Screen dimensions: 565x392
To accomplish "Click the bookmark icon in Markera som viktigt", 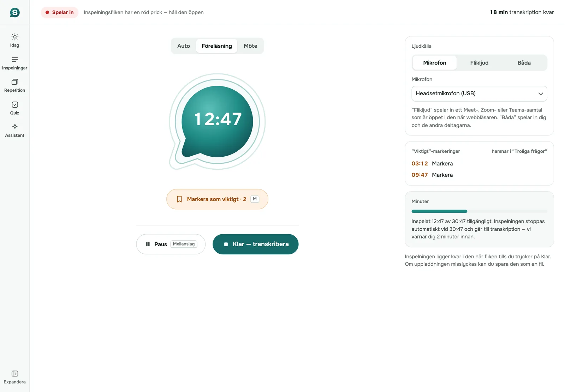I will tap(179, 199).
